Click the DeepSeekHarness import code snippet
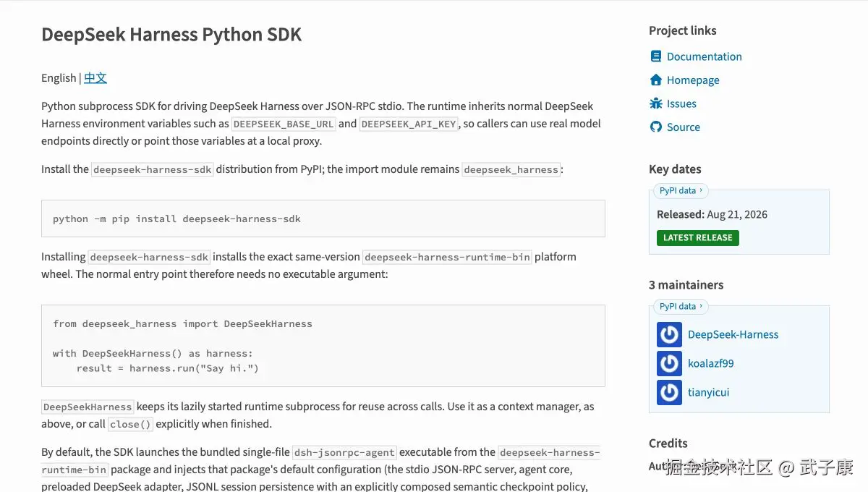 point(323,346)
